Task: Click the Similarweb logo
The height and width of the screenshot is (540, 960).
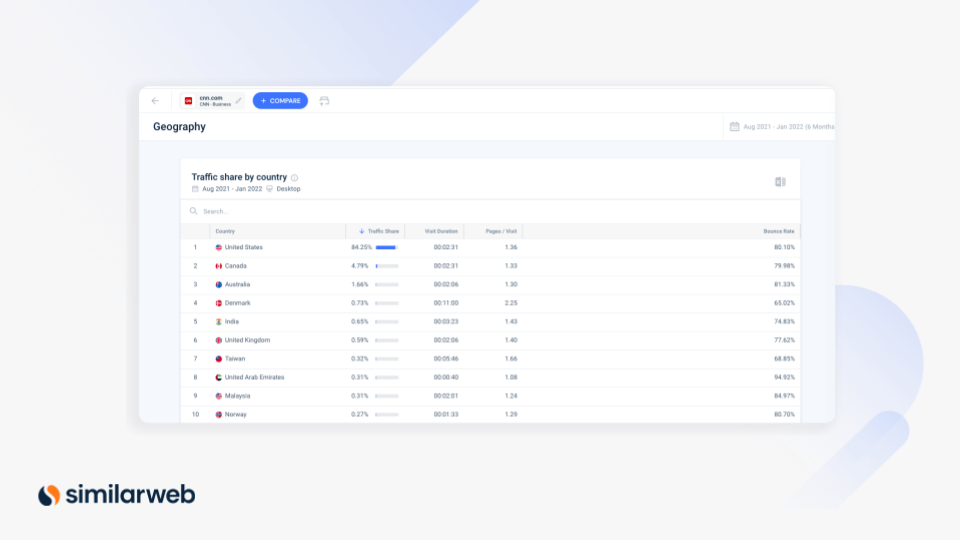Action: (x=117, y=494)
